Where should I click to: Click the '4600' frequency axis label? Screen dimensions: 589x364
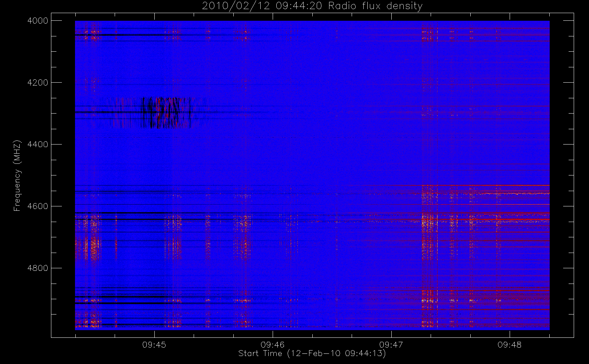[x=38, y=206]
